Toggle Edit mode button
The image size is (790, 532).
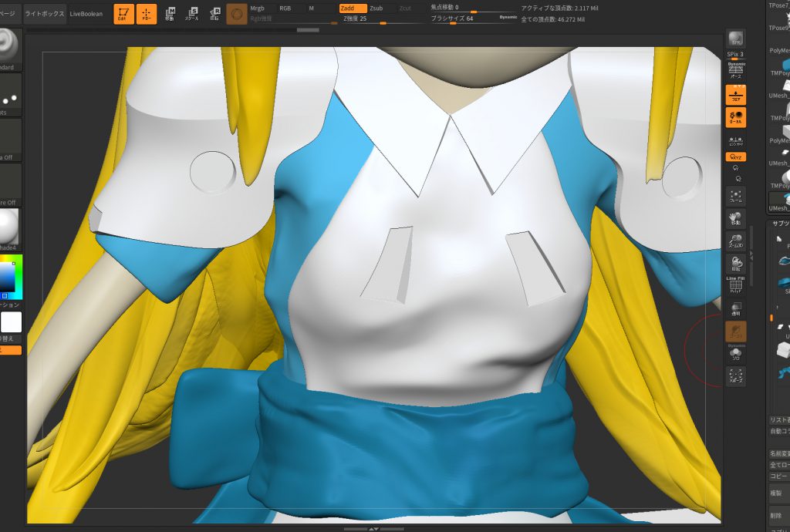(x=123, y=14)
